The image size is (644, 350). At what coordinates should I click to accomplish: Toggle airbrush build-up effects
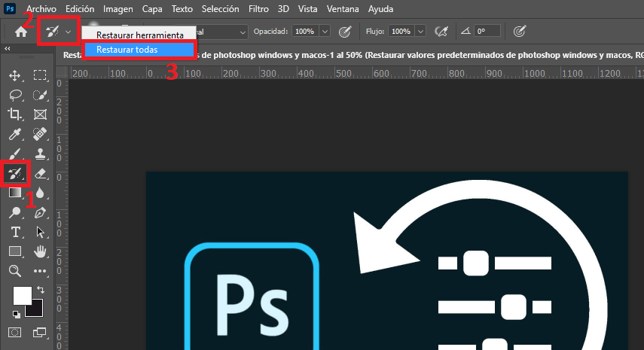point(441,31)
